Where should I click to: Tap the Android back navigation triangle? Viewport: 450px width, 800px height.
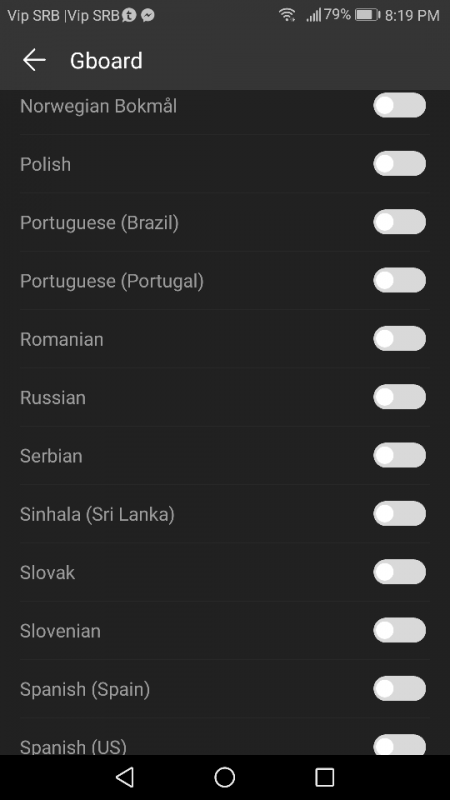click(125, 777)
